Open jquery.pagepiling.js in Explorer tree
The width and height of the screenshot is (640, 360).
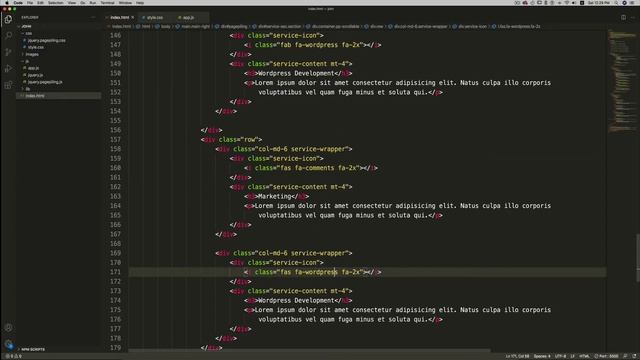[x=45, y=82]
